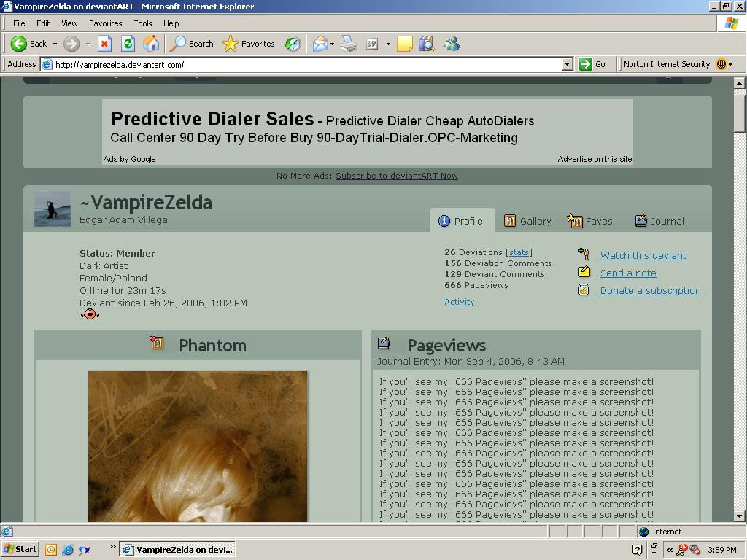Open the deviations stats link
747x560 pixels.
pyautogui.click(x=519, y=252)
